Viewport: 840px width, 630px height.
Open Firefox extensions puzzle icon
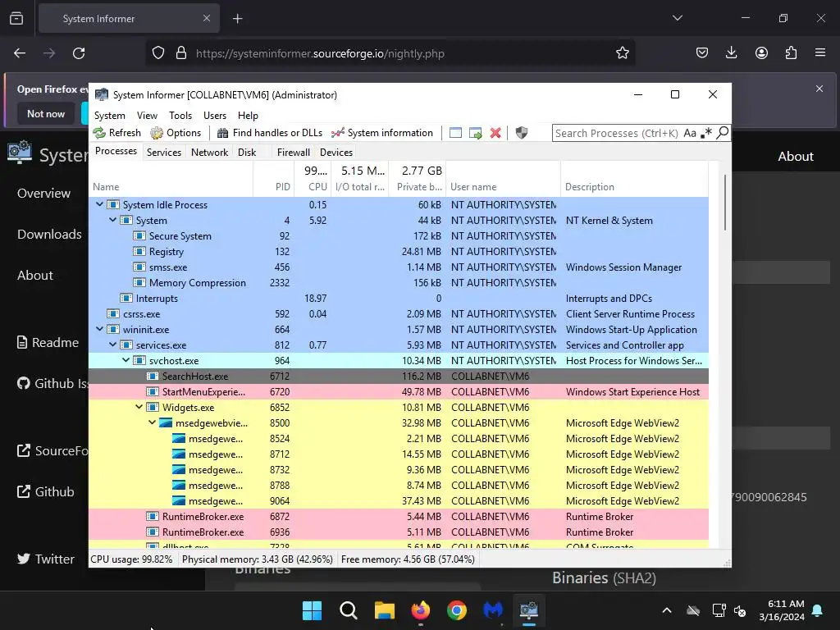[791, 52]
